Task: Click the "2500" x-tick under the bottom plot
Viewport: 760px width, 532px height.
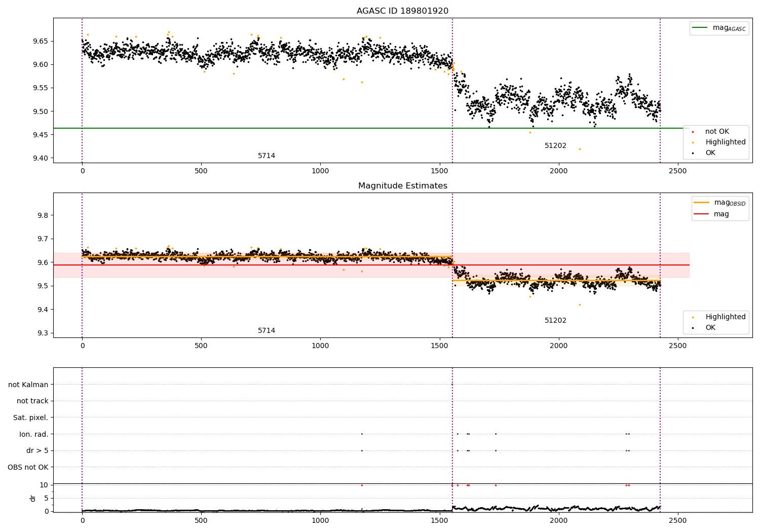Action: (678, 521)
